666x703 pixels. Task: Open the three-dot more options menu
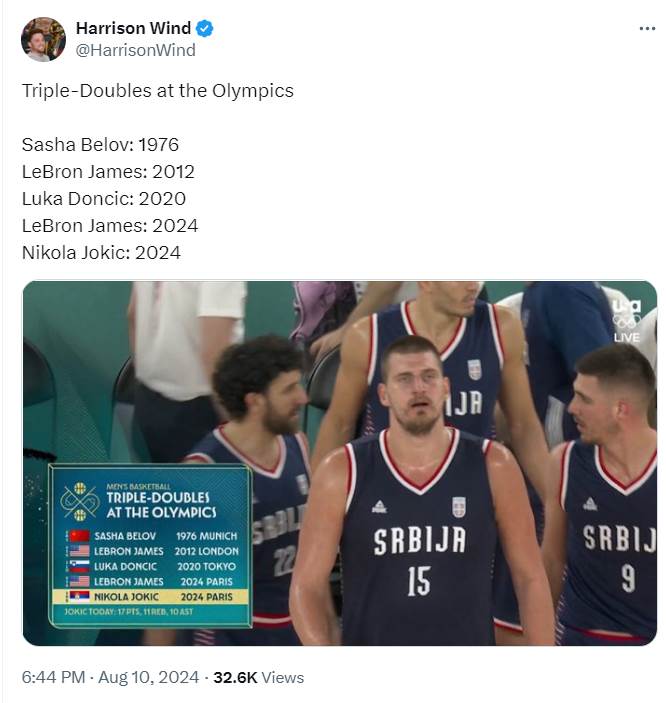tap(647, 29)
